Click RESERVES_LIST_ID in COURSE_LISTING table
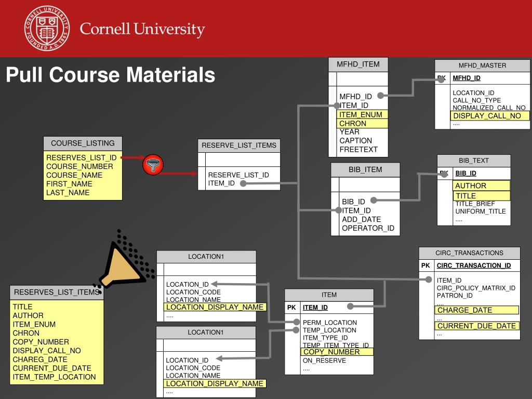 (x=82, y=158)
